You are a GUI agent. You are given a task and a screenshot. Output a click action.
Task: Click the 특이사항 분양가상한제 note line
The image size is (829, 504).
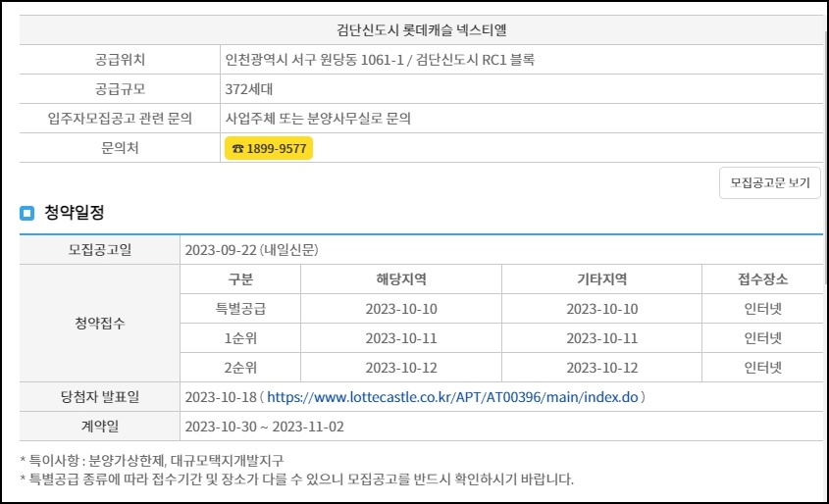tap(152, 460)
